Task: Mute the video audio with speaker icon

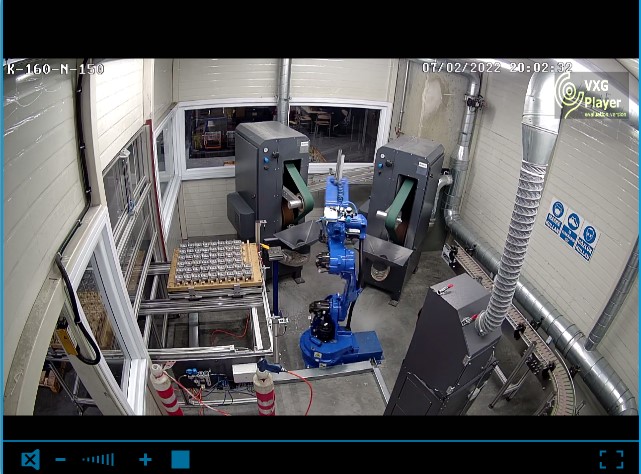Action: click(31, 459)
